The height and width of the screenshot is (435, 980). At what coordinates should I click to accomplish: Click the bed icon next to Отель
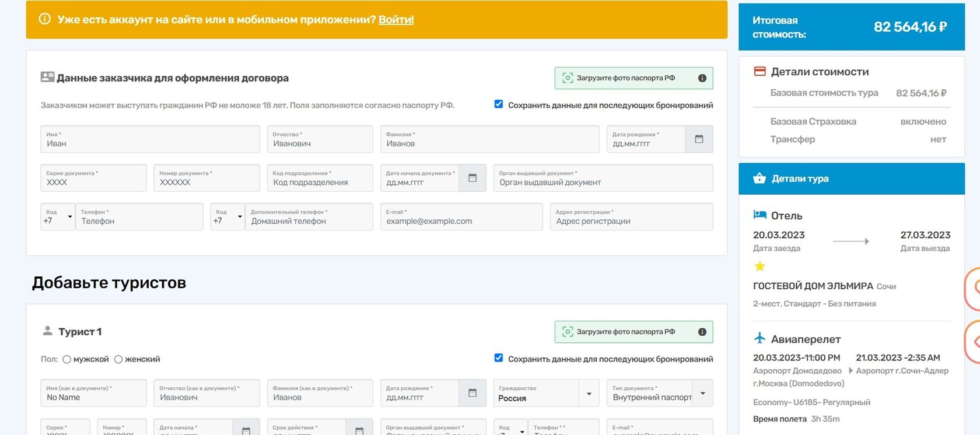[759, 215]
